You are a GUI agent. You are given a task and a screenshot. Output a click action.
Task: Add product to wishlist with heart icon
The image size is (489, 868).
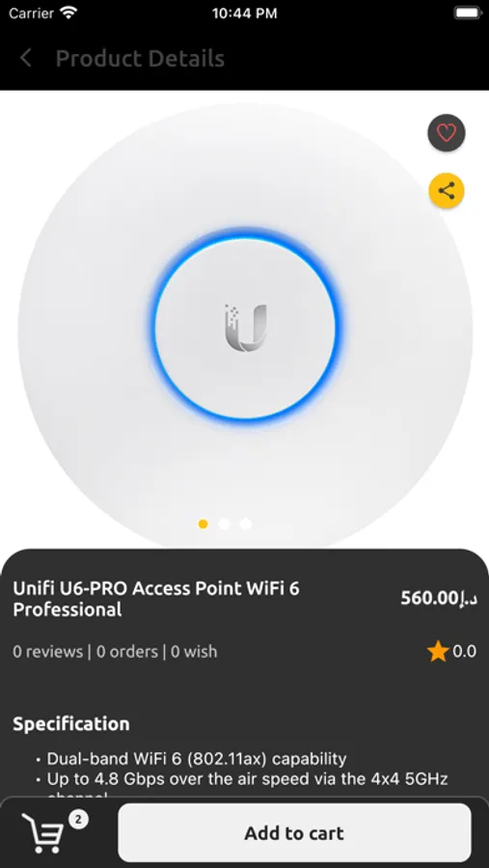[447, 133]
